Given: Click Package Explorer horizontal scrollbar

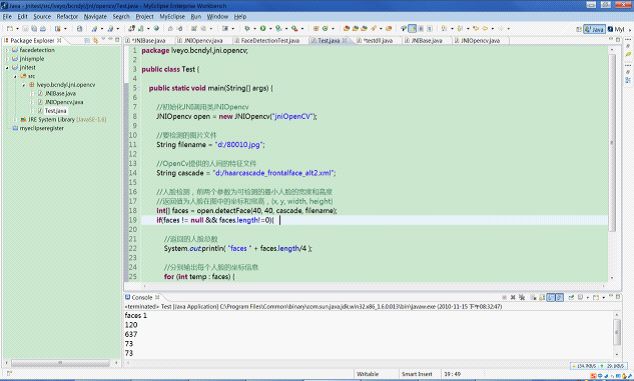Looking at the screenshot, I should [x=61, y=363].
